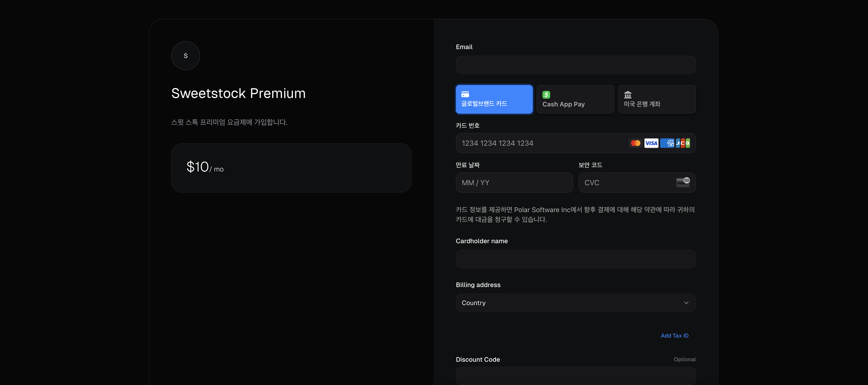Open the Country dropdown

coord(575,303)
